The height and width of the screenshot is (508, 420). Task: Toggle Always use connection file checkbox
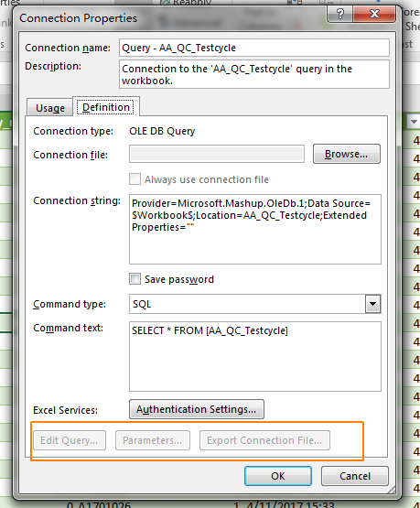tap(135, 179)
